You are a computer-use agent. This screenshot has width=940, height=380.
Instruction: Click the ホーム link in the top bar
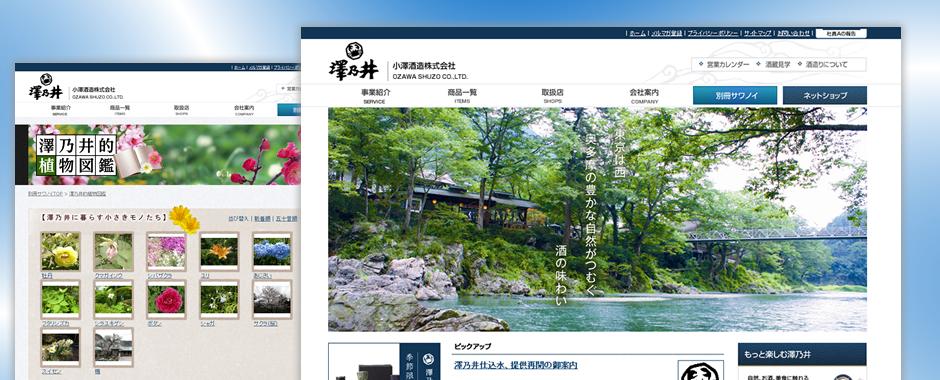(637, 34)
